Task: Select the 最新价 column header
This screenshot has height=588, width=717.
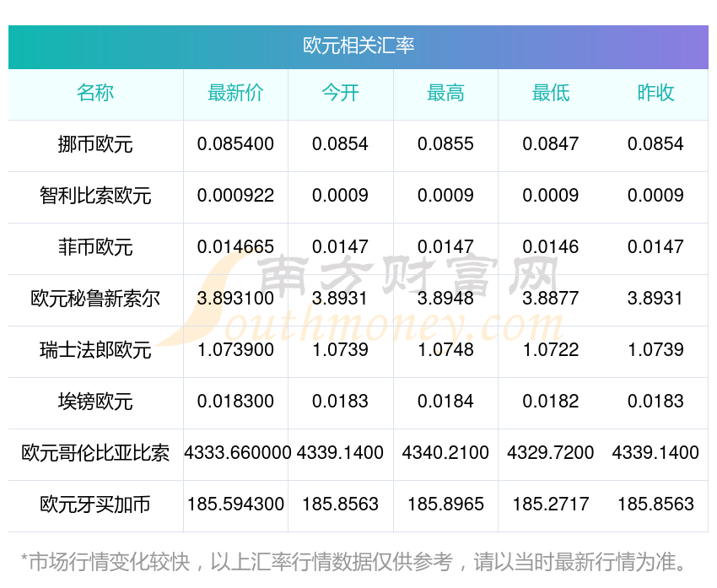Action: click(x=235, y=94)
